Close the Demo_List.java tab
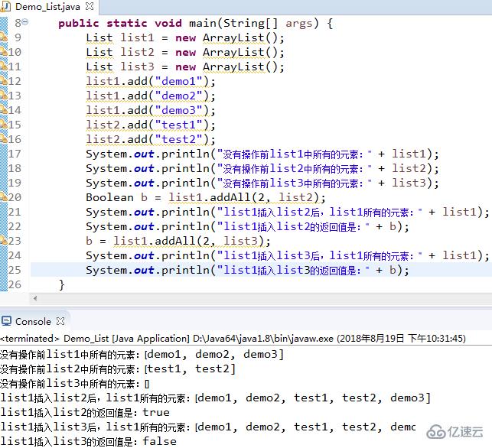 click(x=90, y=6)
